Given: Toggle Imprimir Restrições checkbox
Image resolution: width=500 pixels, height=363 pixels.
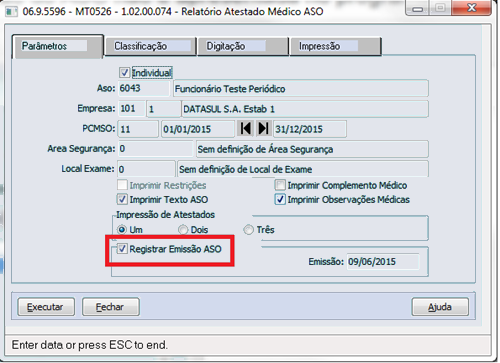Looking at the screenshot, I should coord(122,185).
